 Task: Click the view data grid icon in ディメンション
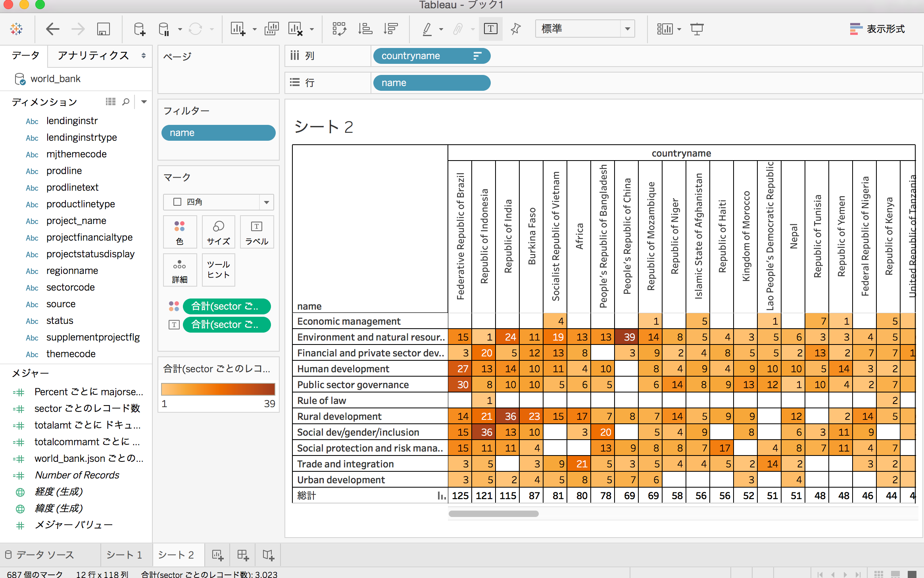pos(111,102)
